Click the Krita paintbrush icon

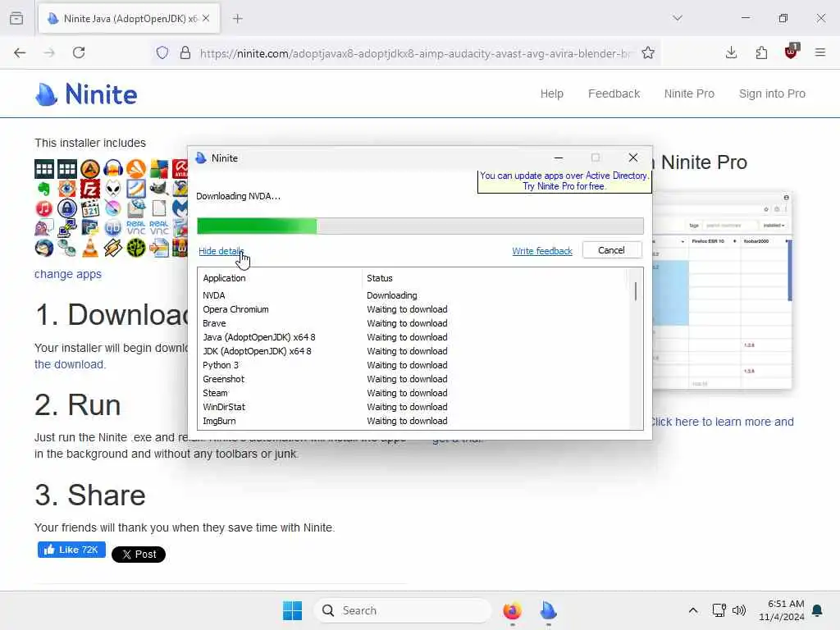113,209
